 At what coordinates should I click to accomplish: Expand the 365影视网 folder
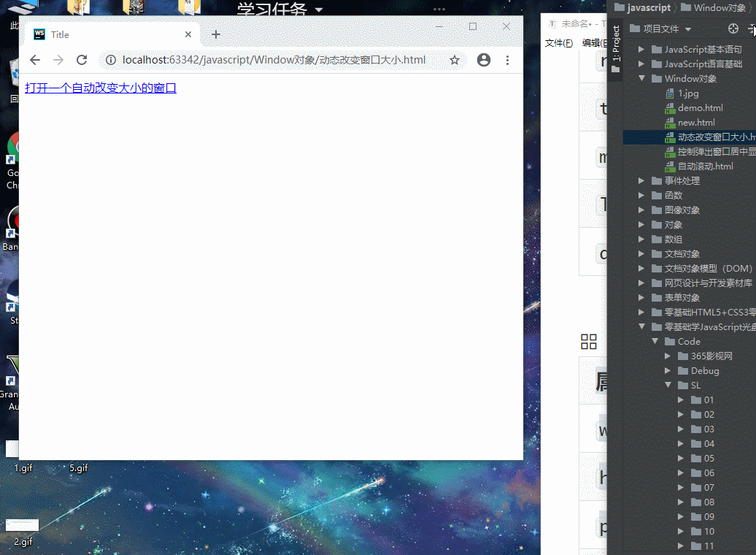pyautogui.click(x=668, y=356)
